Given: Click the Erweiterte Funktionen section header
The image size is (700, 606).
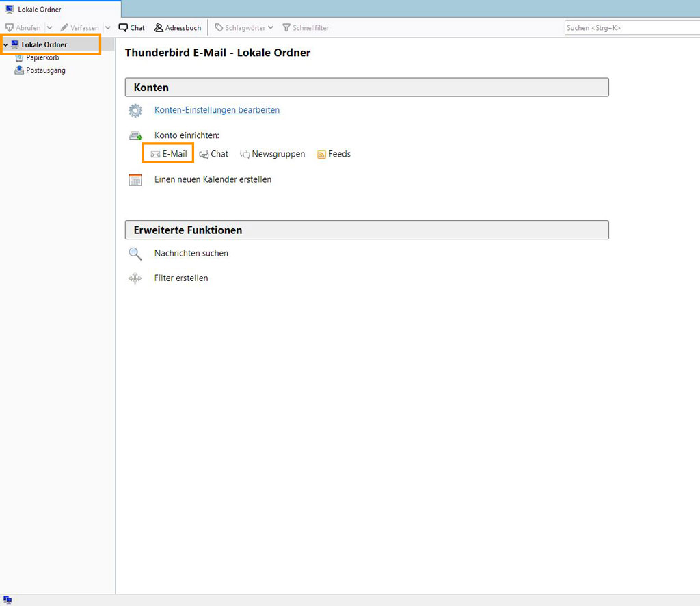Looking at the screenshot, I should [367, 230].
